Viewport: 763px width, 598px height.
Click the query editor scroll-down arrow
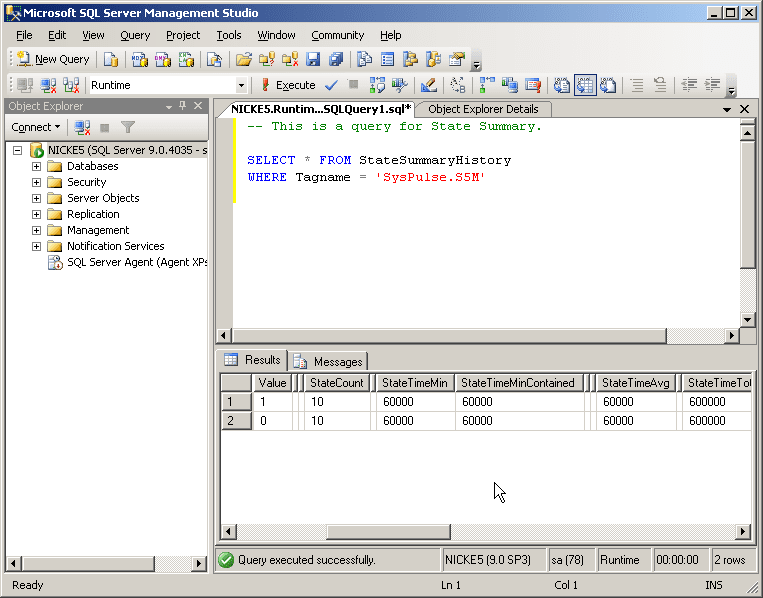(747, 320)
